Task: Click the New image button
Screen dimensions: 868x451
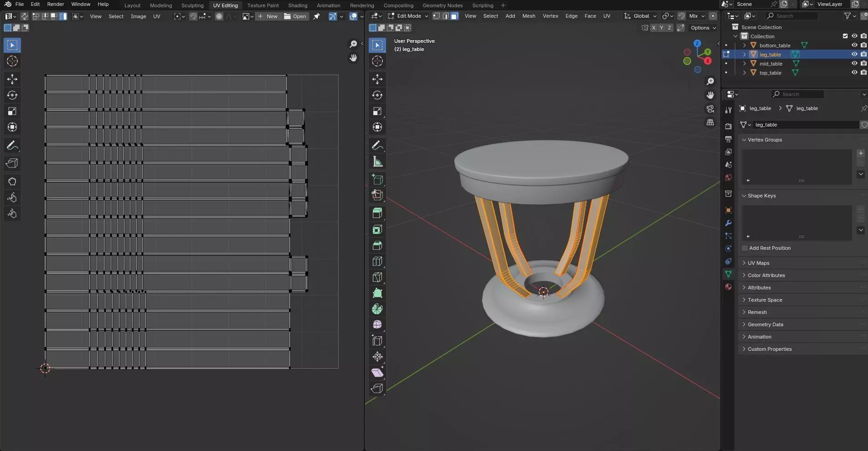Action: tap(268, 16)
